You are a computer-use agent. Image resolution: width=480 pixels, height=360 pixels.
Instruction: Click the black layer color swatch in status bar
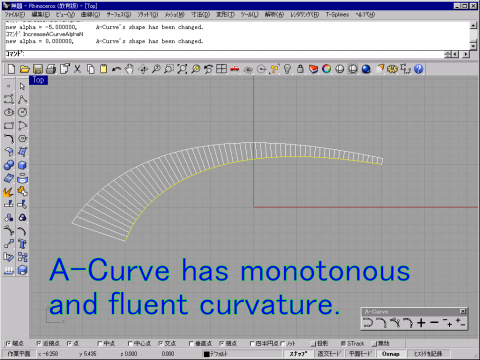(x=207, y=354)
